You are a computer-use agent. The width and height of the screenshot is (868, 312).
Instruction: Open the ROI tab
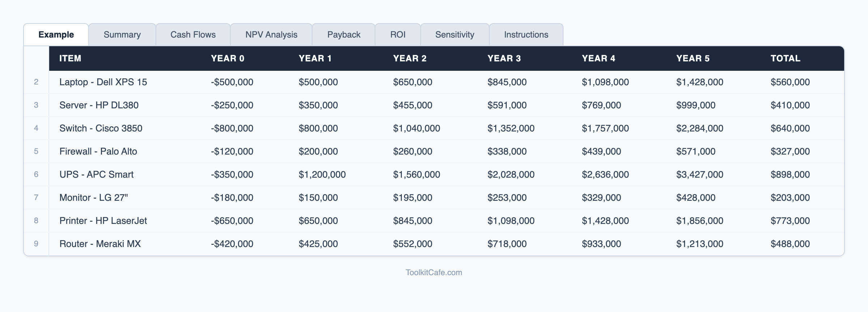click(x=397, y=35)
